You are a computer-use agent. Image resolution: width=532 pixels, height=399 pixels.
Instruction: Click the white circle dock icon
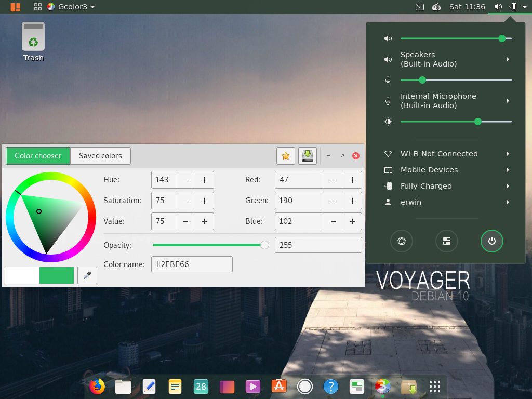[304, 387]
